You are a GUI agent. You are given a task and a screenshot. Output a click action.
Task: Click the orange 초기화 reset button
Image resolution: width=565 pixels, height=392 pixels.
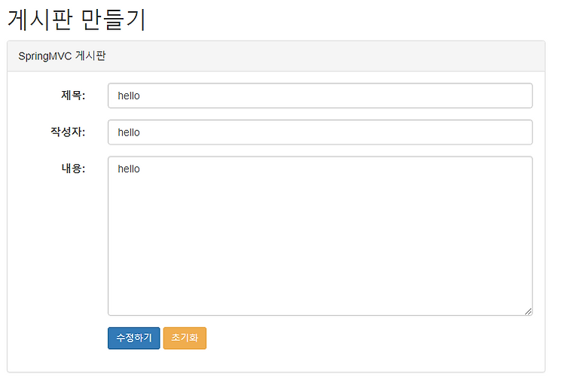tap(185, 338)
